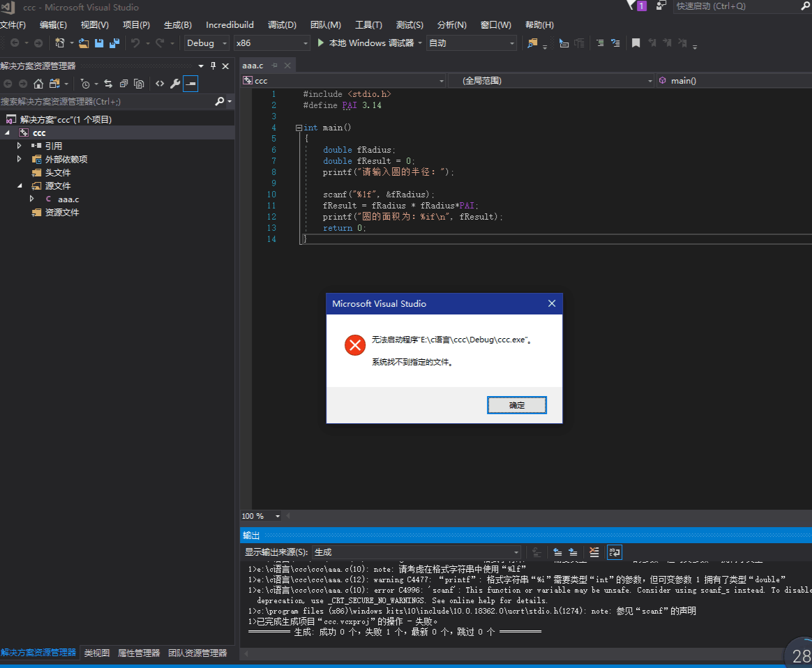Collapse the 源文件 folder
Screen dimensions: 812x668
pos(19,185)
